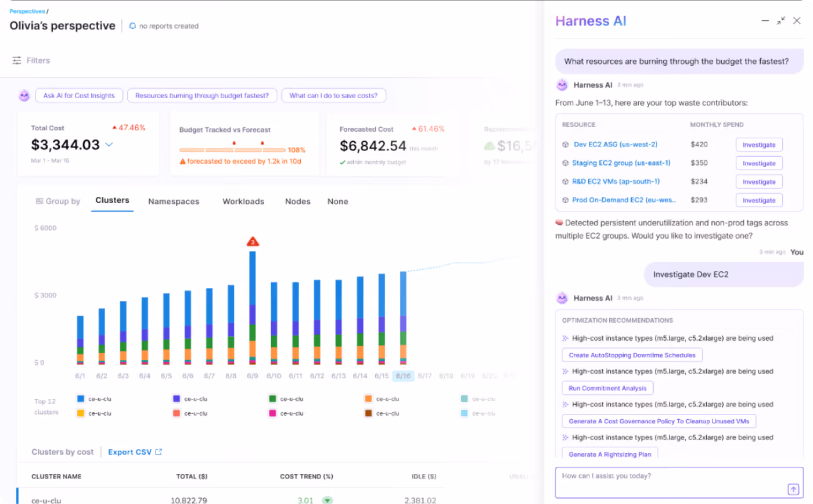
Task: Open Export CSV for clusters by cost
Action: [x=131, y=452]
